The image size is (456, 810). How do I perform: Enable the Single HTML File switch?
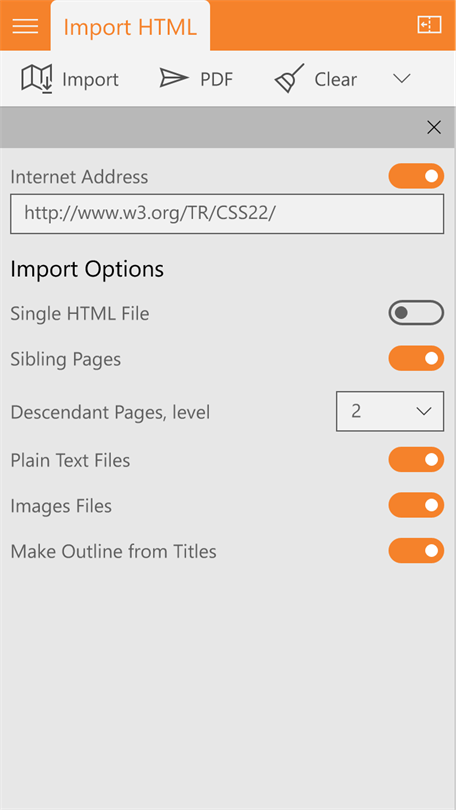416,313
